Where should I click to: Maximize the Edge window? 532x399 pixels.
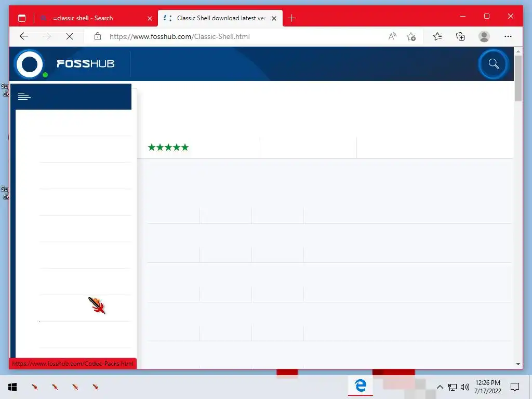pyautogui.click(x=486, y=16)
